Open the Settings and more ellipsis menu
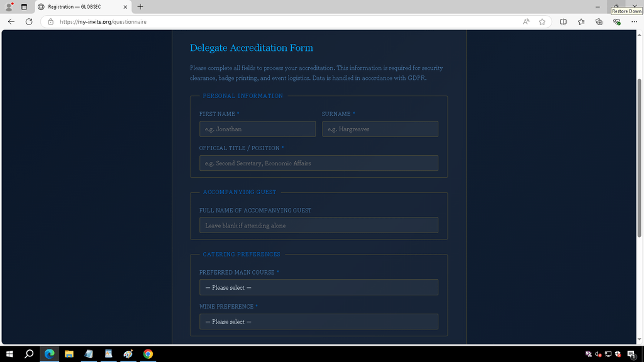This screenshot has height=362, width=644. [x=634, y=22]
